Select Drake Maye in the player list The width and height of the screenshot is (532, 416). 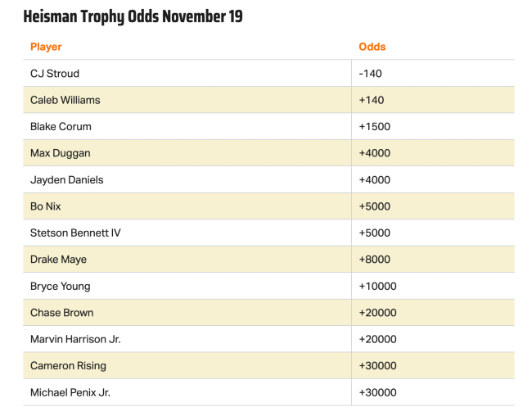[58, 260]
